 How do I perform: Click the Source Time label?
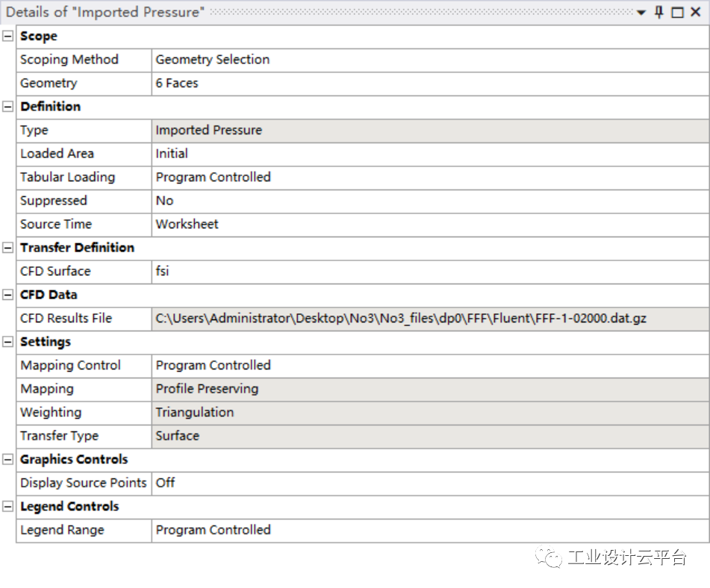(x=56, y=225)
